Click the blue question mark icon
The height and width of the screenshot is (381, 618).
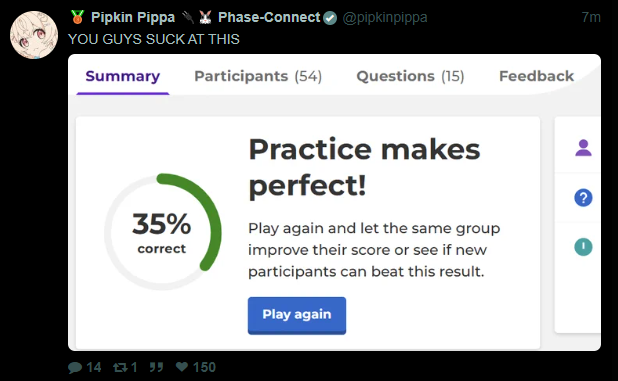pos(583,198)
